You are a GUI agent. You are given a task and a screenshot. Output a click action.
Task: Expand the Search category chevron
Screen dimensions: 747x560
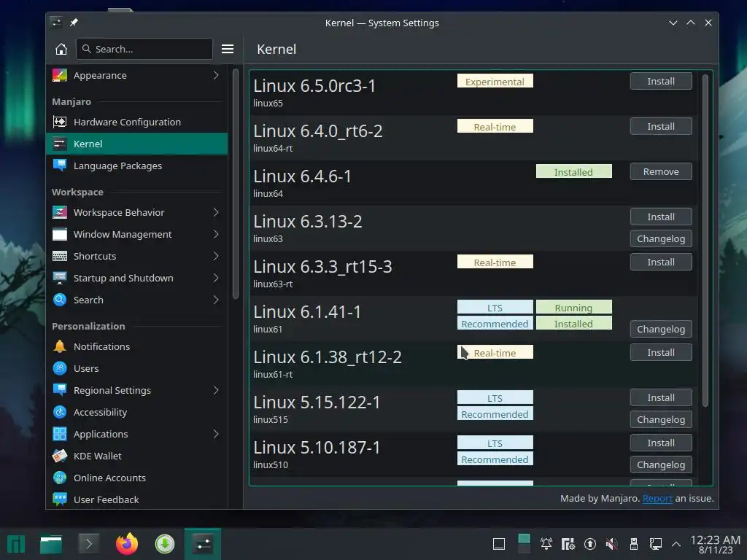click(216, 300)
